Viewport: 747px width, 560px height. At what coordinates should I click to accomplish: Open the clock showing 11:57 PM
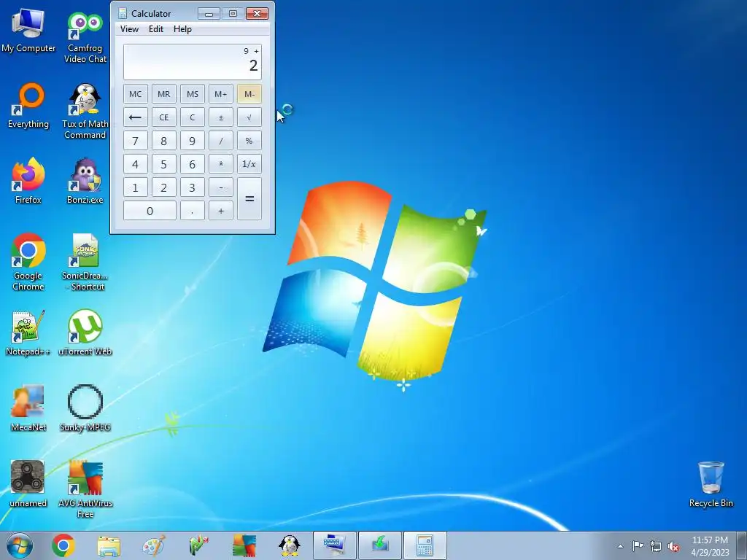pos(710,545)
